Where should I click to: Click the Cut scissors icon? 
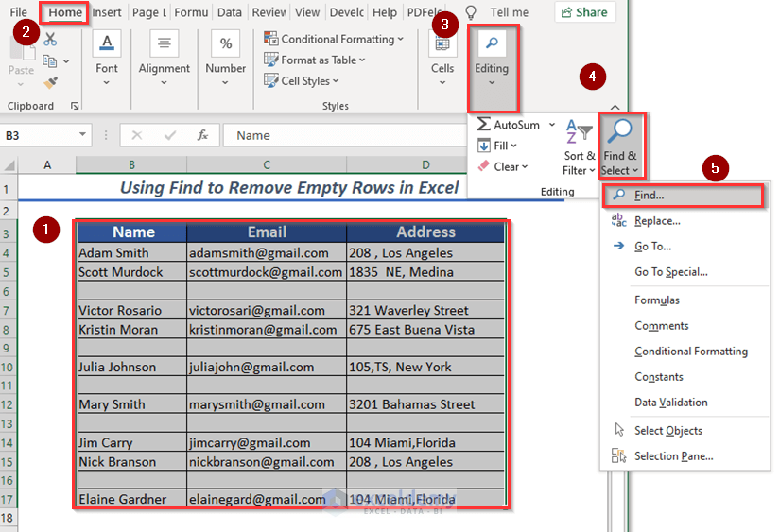click(x=50, y=40)
